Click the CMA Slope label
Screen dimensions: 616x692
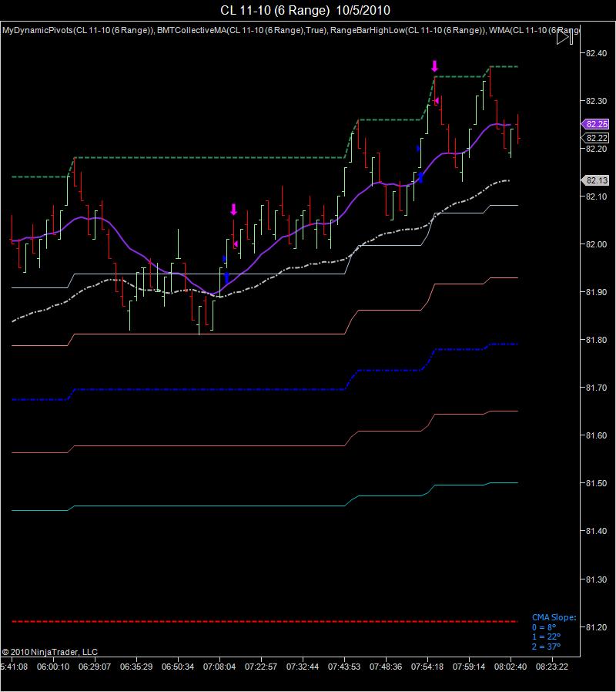pos(554,617)
